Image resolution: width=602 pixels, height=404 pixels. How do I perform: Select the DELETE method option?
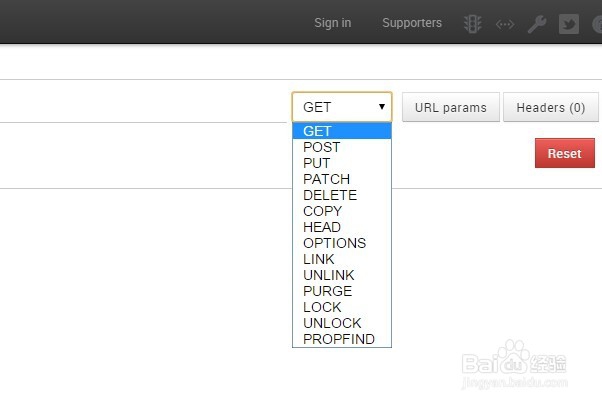point(330,195)
